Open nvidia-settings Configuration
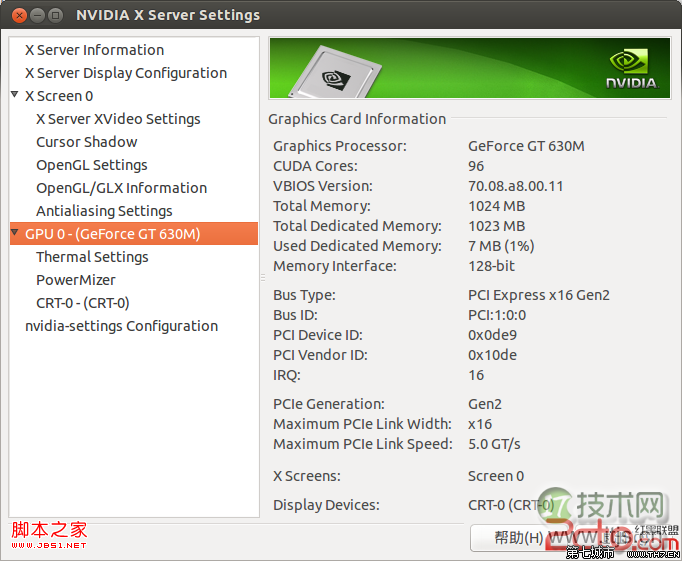This screenshot has width=682, height=561. (x=121, y=326)
